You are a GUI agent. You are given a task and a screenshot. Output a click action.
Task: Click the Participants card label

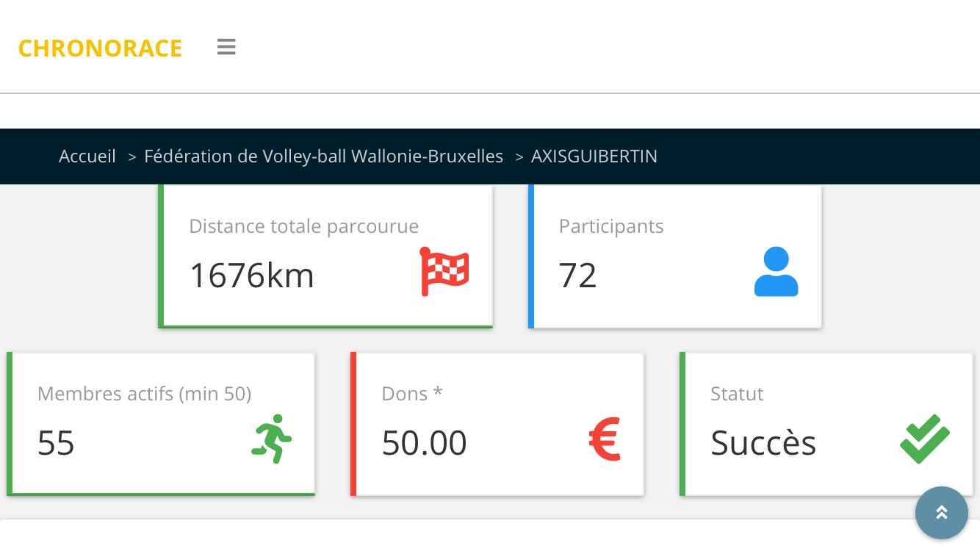[611, 226]
